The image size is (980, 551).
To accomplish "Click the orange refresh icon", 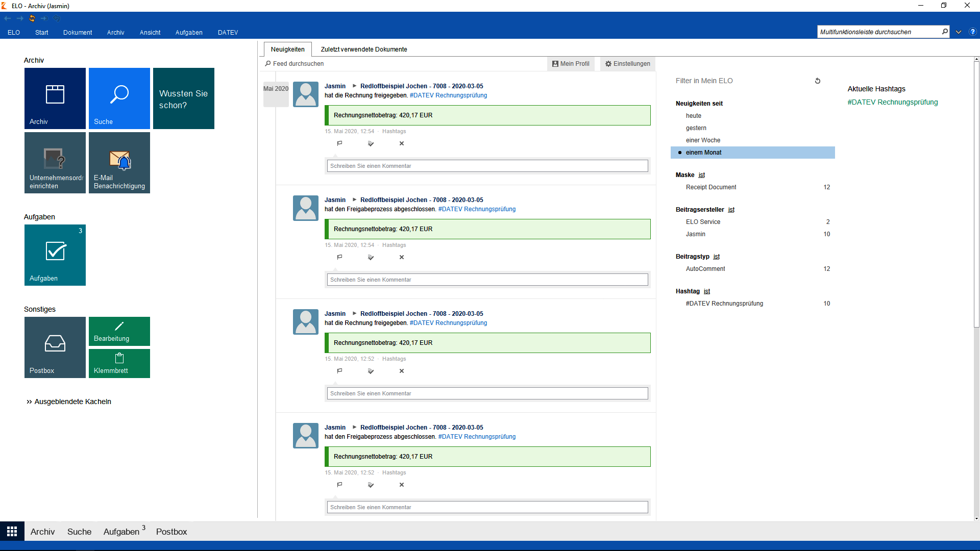I will 32,18.
